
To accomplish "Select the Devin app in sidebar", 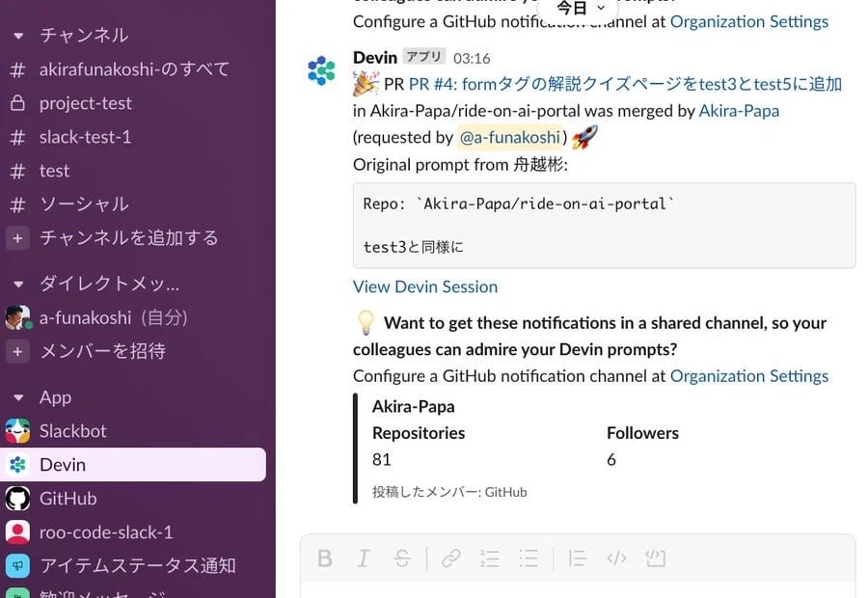I will pos(133,465).
